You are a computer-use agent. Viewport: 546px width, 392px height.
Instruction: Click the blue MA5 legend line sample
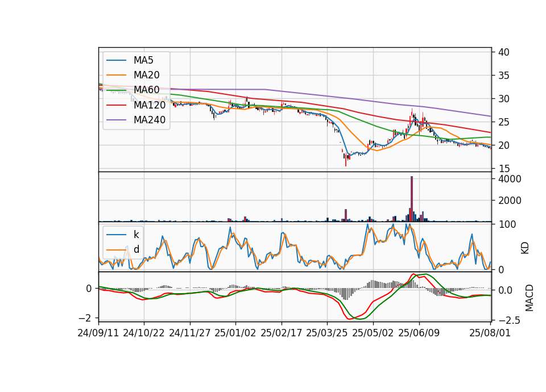point(116,60)
